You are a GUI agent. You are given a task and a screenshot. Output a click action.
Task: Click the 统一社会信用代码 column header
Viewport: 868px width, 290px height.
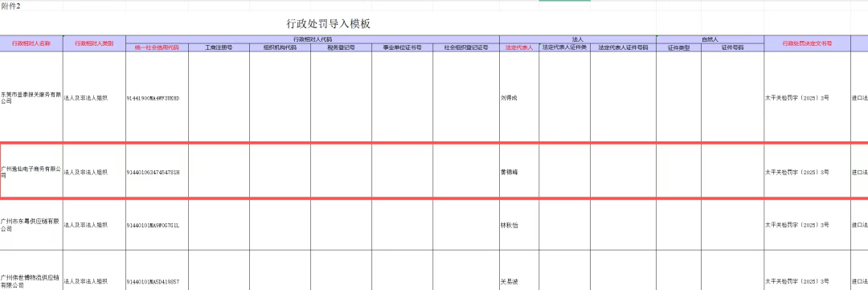(158, 48)
